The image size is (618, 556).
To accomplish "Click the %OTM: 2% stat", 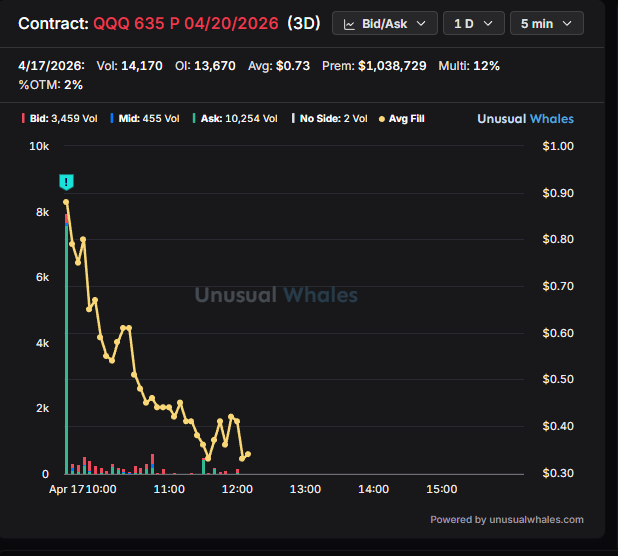I will click(50, 85).
